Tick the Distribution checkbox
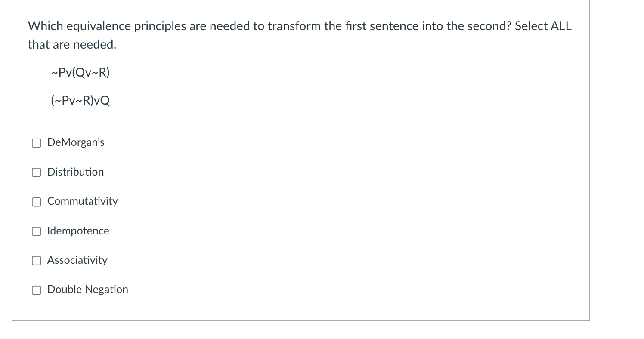The image size is (644, 339). (37, 173)
